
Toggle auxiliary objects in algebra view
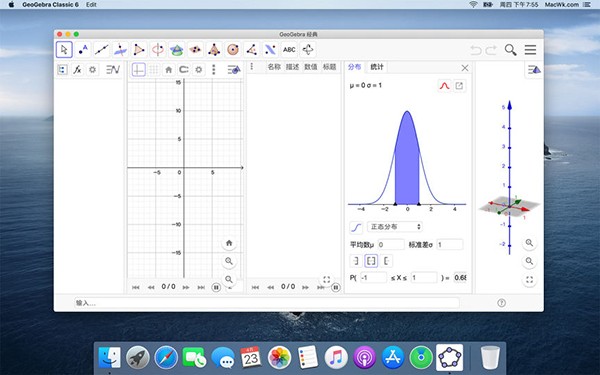click(x=62, y=70)
